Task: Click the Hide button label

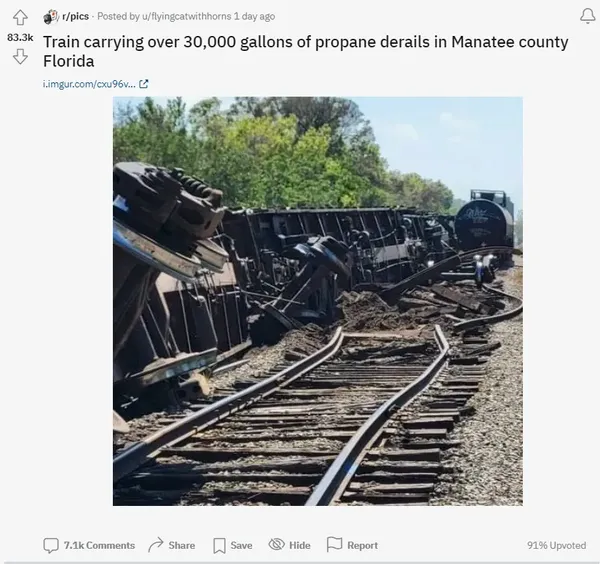Action: tap(300, 545)
